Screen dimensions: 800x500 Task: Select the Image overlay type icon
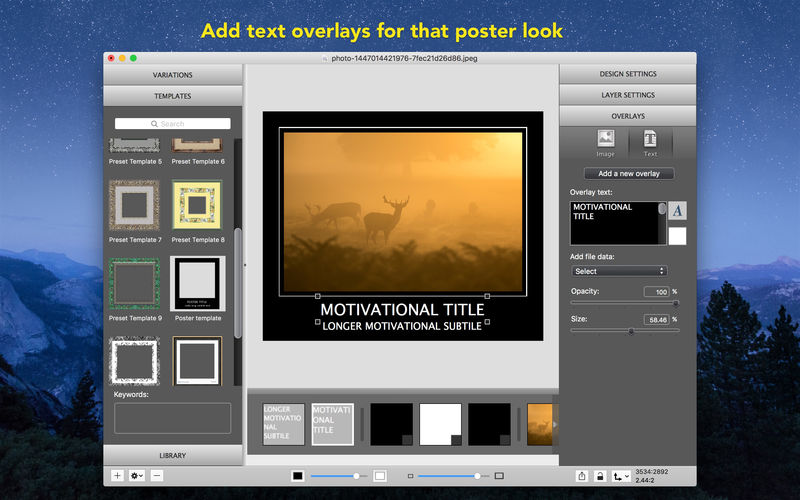[x=606, y=138]
